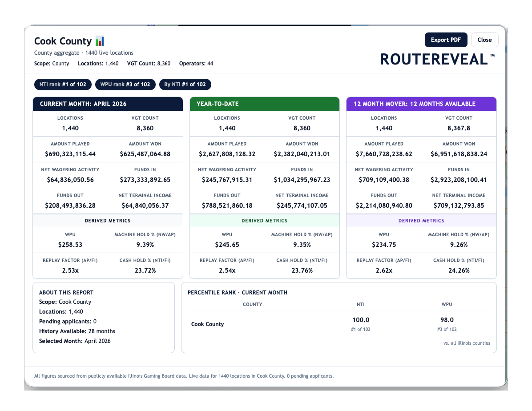Click 12 month Amount Won $6,951,618,838.24
The width and height of the screenshot is (532, 411).
459,154
